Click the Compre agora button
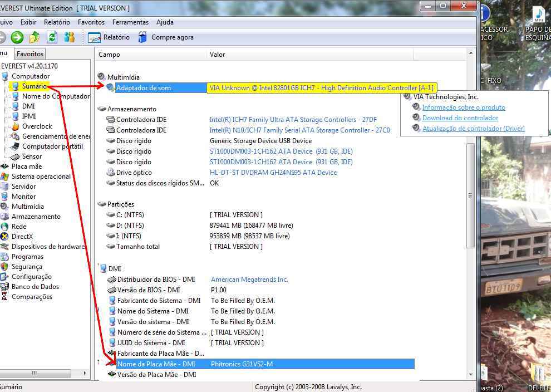 (x=166, y=37)
